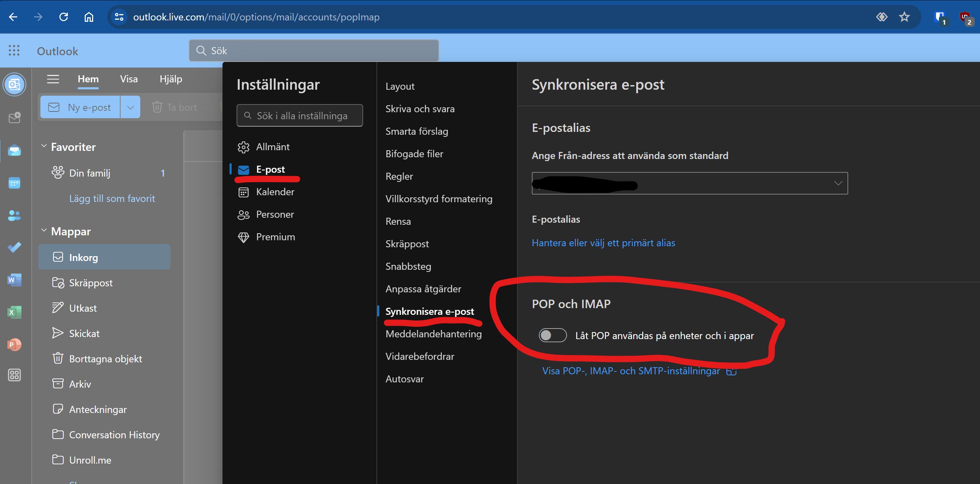Viewport: 980px width, 484px height.
Task: Switch to the Visa tab
Action: point(129,79)
